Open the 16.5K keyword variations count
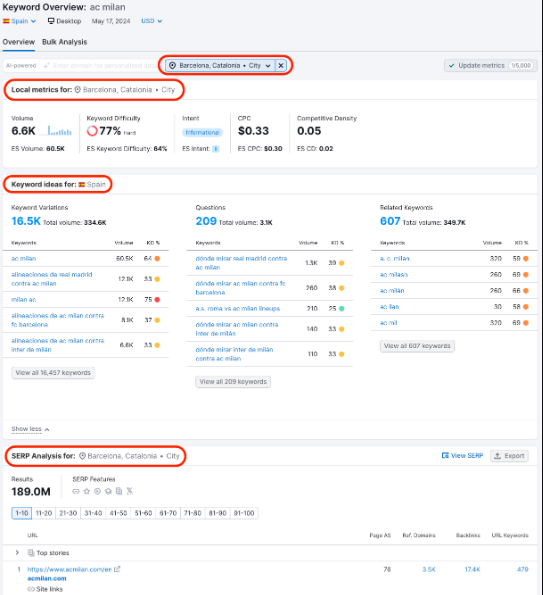543x595 pixels. click(x=26, y=221)
